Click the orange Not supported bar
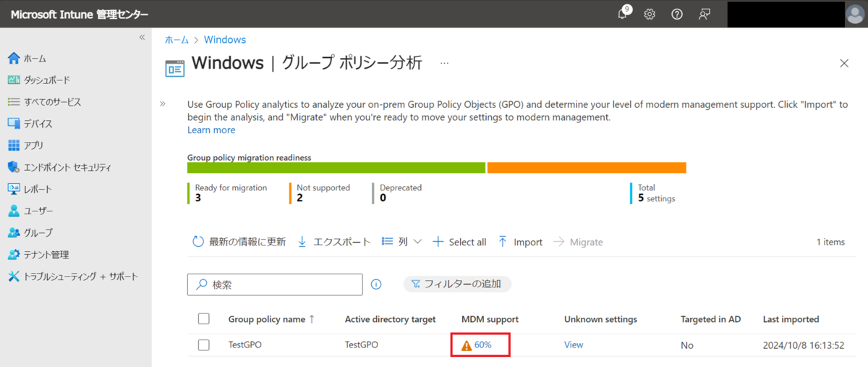 (587, 168)
